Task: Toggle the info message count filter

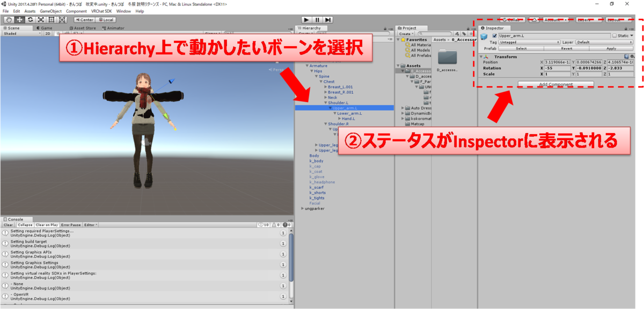Action: (264, 225)
